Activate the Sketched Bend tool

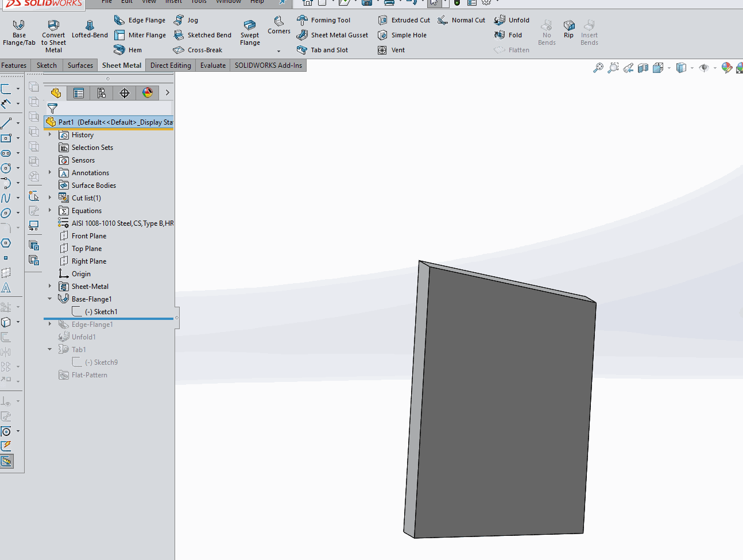coord(203,35)
